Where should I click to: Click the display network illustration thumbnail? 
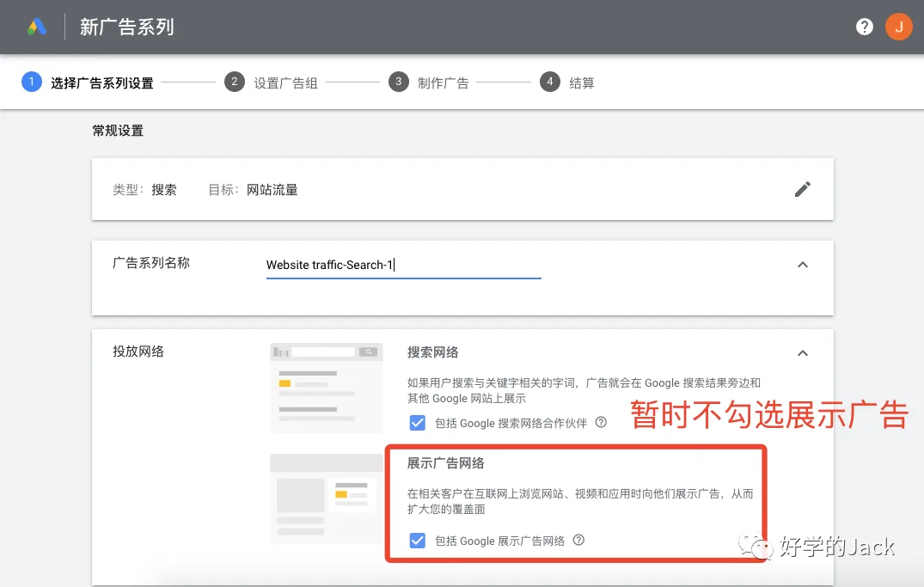point(327,498)
